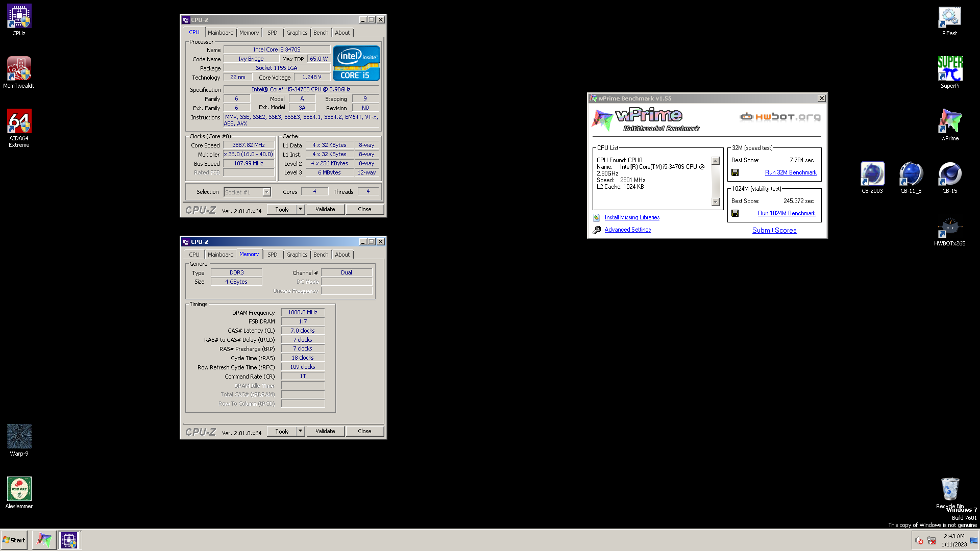
Task: Click processor Name field Intel Core i5 3470S
Action: (277, 49)
